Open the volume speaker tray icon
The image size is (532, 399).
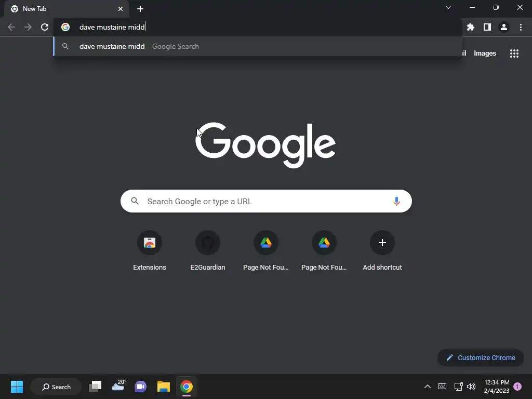click(x=471, y=387)
